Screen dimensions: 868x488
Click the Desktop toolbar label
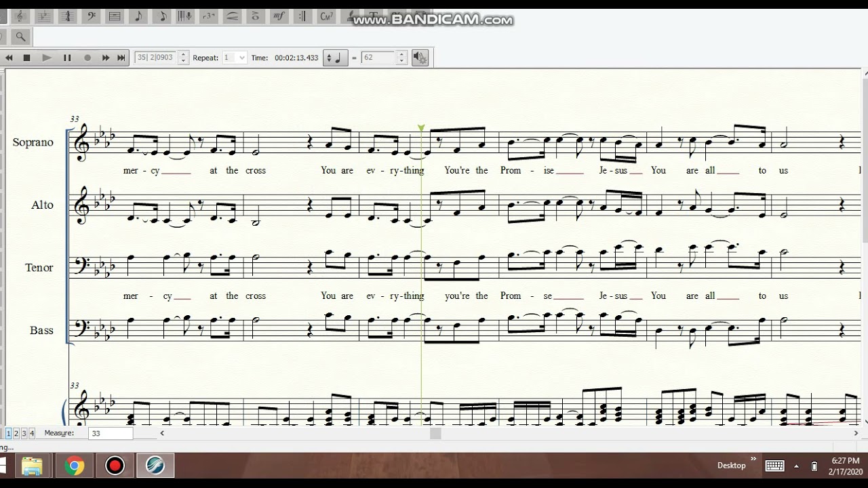[732, 466]
